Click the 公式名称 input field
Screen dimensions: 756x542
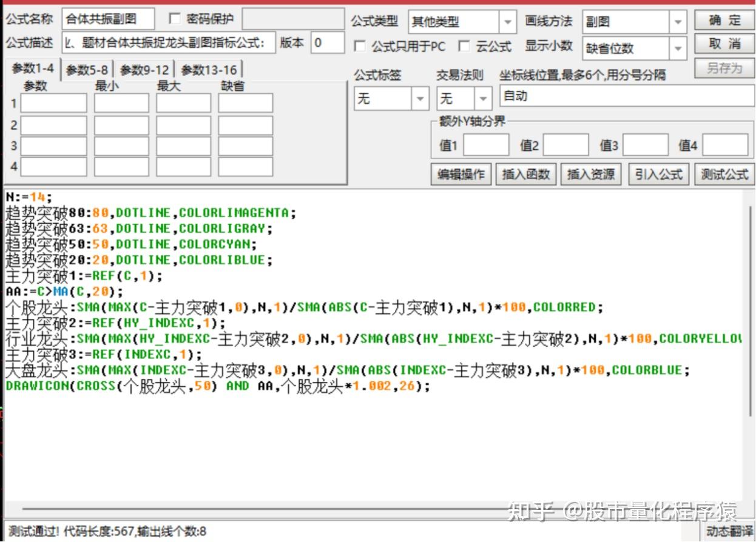(108, 19)
